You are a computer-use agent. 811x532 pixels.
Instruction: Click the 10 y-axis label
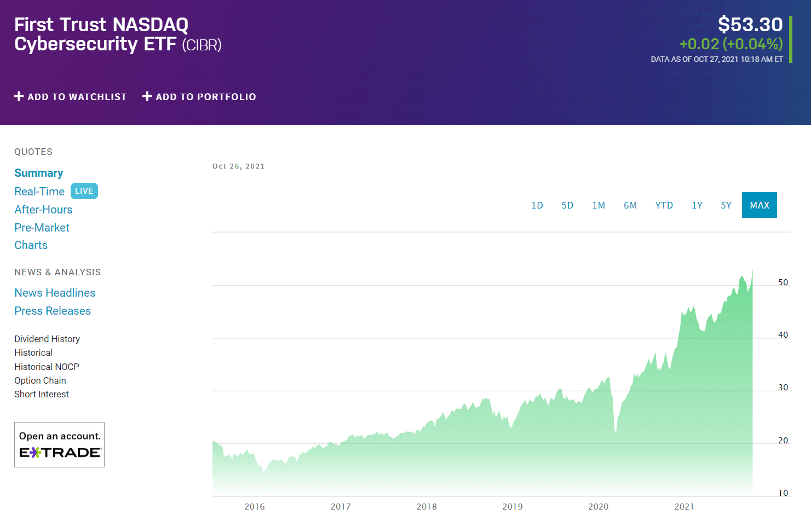pyautogui.click(x=783, y=493)
